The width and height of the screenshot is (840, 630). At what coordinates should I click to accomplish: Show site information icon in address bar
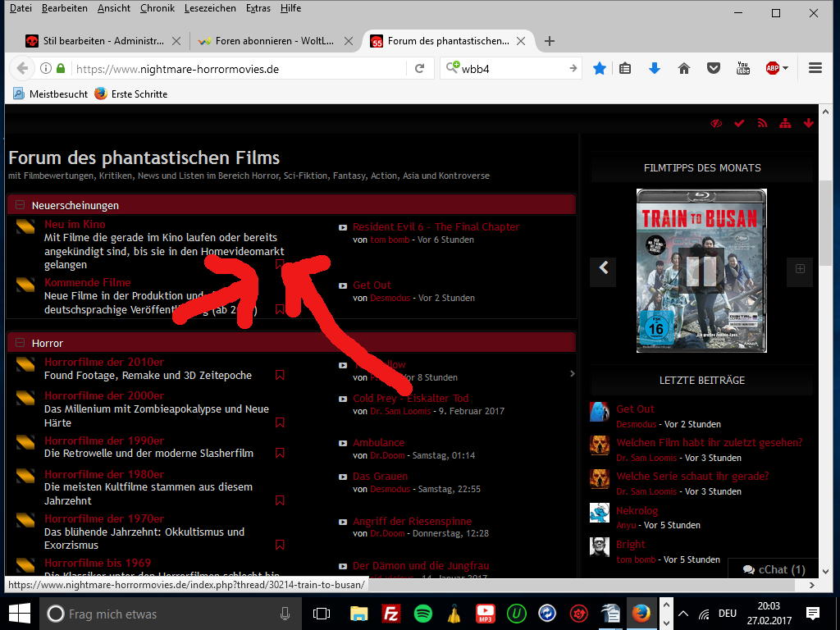(x=46, y=69)
